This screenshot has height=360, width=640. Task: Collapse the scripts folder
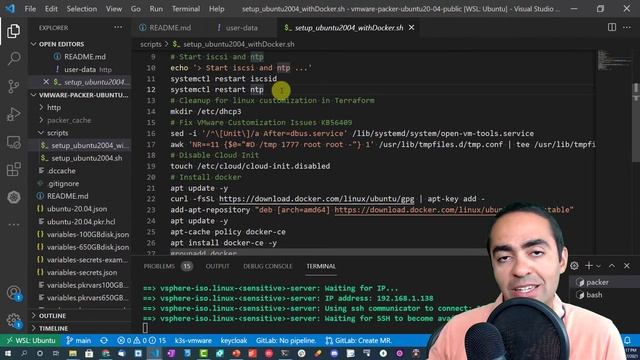coord(80,133)
